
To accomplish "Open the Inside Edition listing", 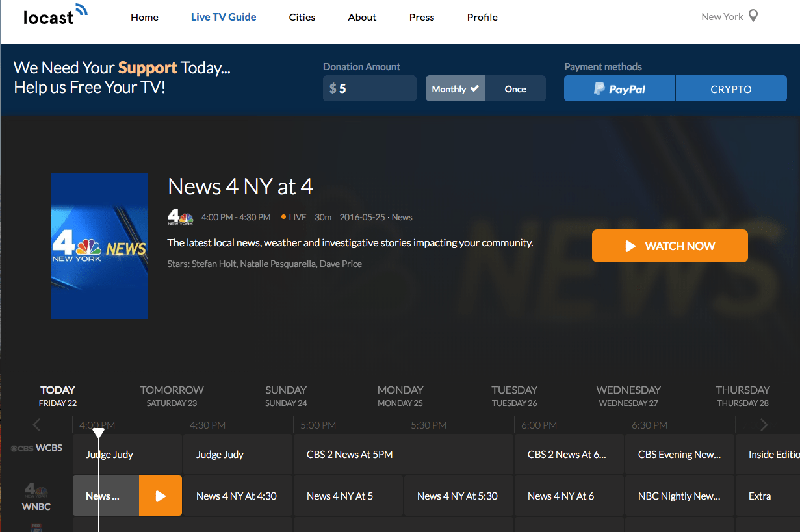I will (768, 455).
